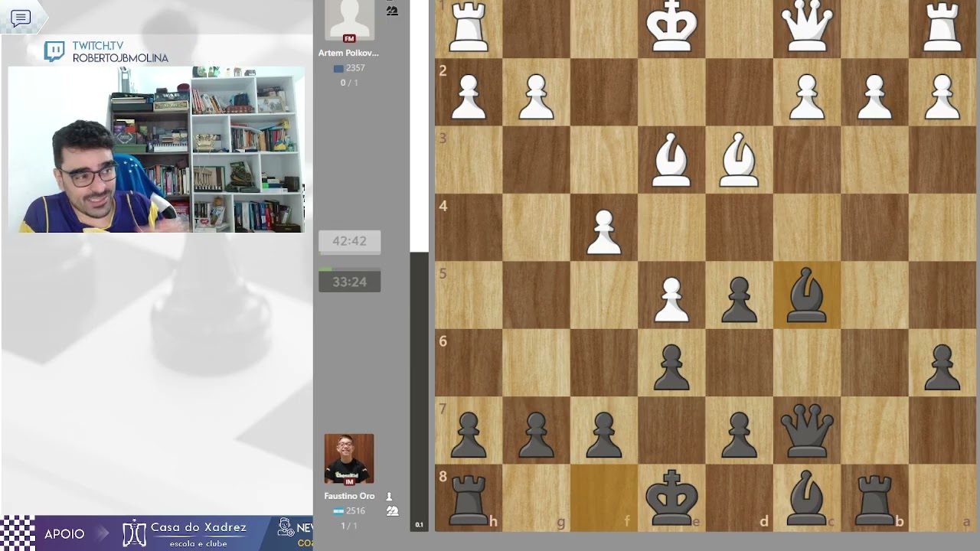Click the streamer webcam feed
Viewport: 980px width, 551px height.
click(156, 149)
